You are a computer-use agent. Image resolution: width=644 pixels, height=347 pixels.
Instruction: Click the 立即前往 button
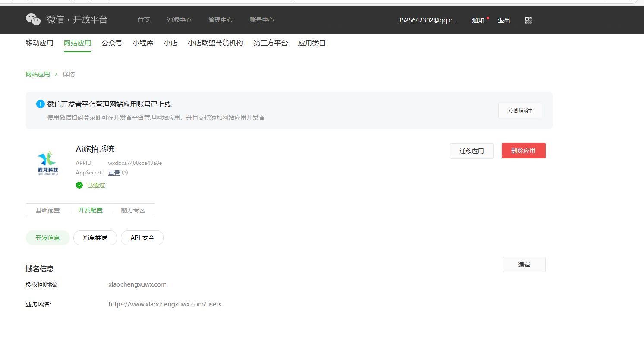[x=520, y=110]
